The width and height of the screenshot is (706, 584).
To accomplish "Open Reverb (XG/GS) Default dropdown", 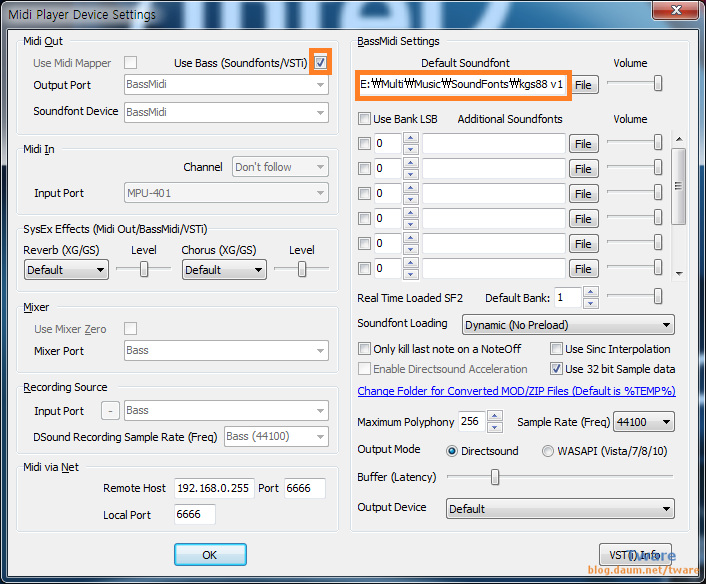I will tap(66, 270).
